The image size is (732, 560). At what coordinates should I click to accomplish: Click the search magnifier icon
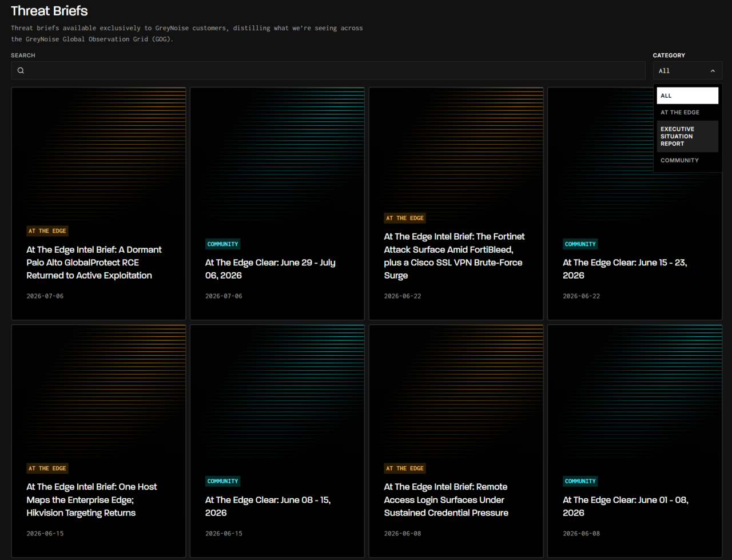coord(21,70)
